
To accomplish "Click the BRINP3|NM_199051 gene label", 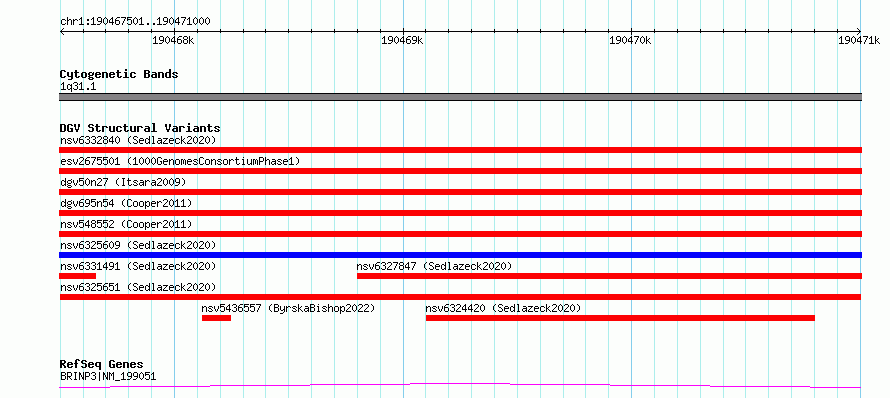I will pyautogui.click(x=108, y=376).
